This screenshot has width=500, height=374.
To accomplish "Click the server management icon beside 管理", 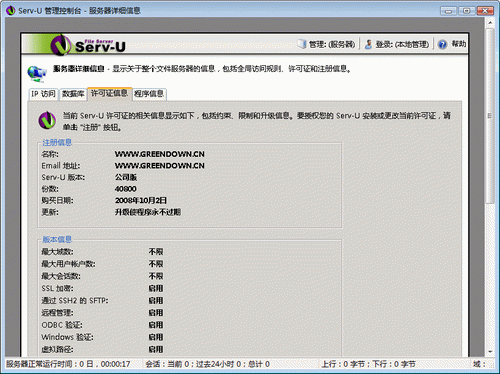I will 302,44.
